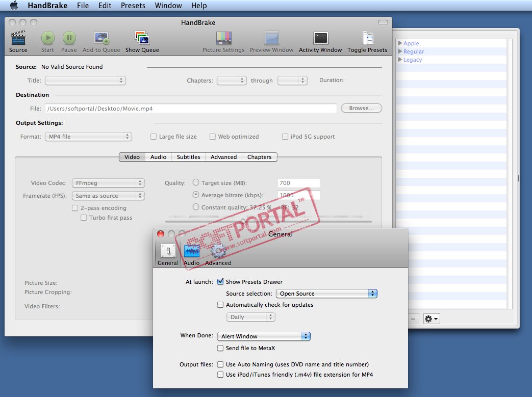The image size is (532, 397).
Task: Switch to the Video tab
Action: (x=132, y=157)
